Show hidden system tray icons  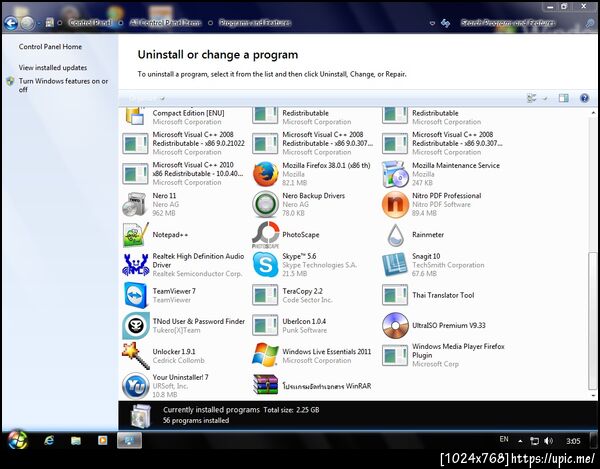(x=520, y=441)
